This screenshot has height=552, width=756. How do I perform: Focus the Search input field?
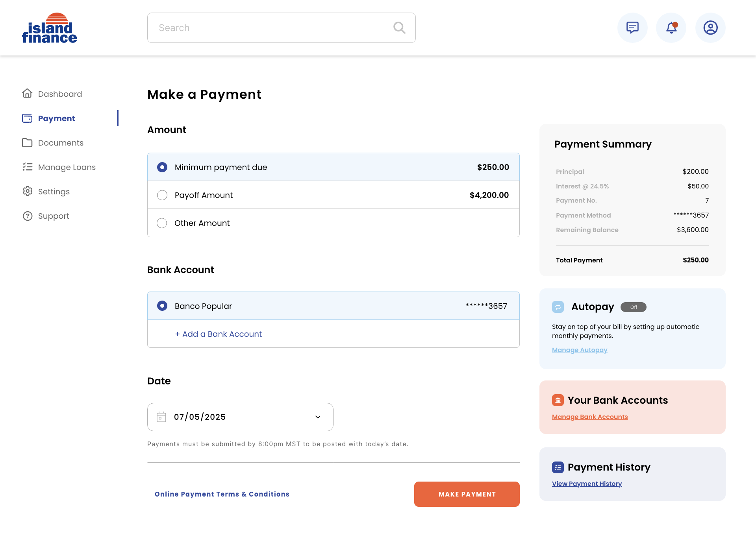(272, 28)
